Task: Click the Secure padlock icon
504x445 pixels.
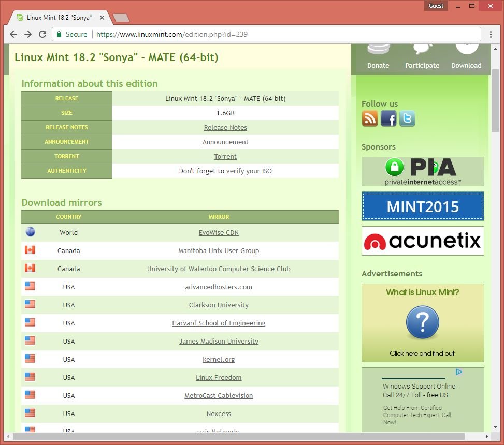Action: click(59, 34)
